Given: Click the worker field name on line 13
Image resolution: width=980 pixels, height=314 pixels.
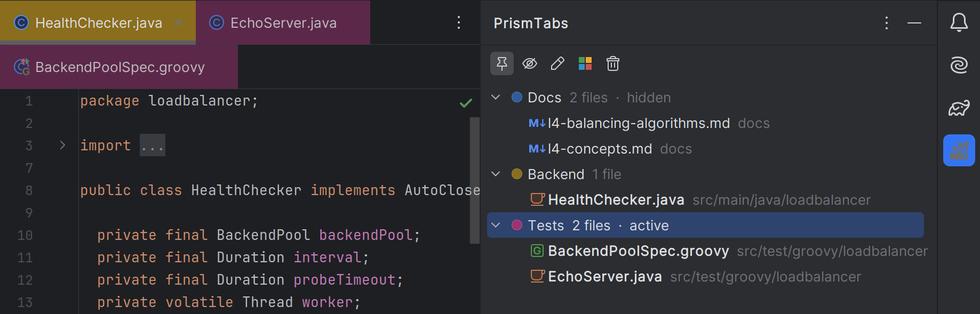Looking at the screenshot, I should point(327,302).
